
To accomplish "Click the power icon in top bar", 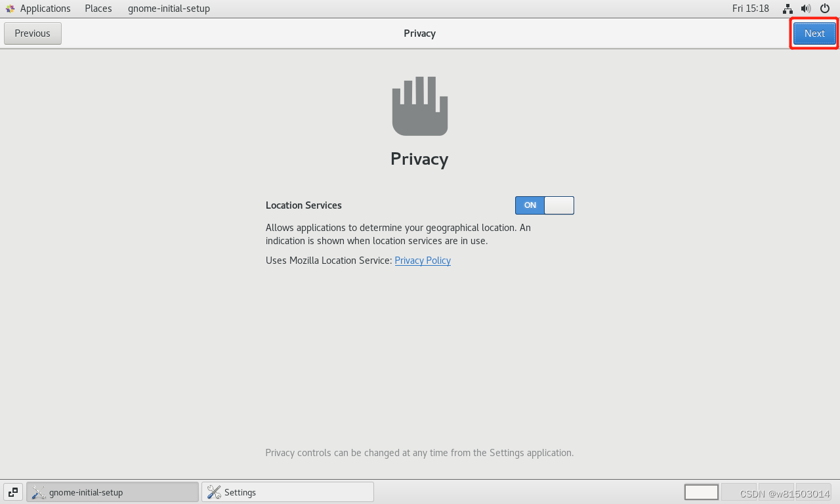I will click(x=825, y=9).
